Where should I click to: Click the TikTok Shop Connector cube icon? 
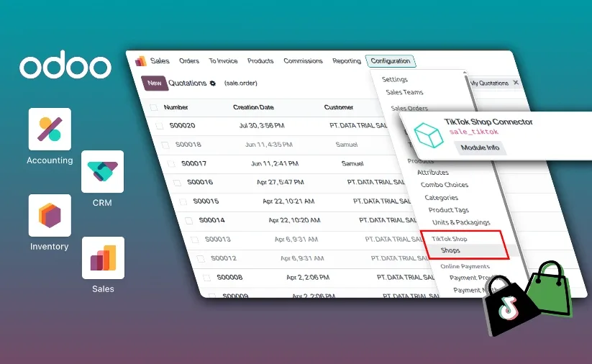429,135
